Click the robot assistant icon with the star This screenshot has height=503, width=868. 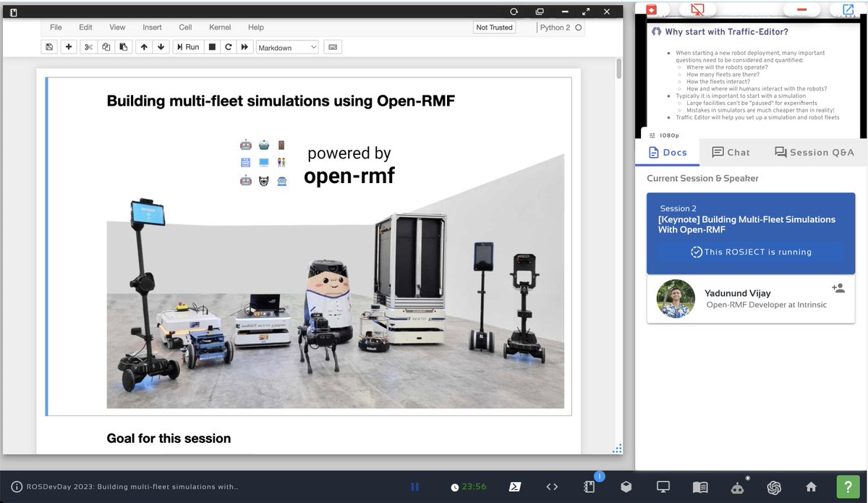(x=737, y=486)
